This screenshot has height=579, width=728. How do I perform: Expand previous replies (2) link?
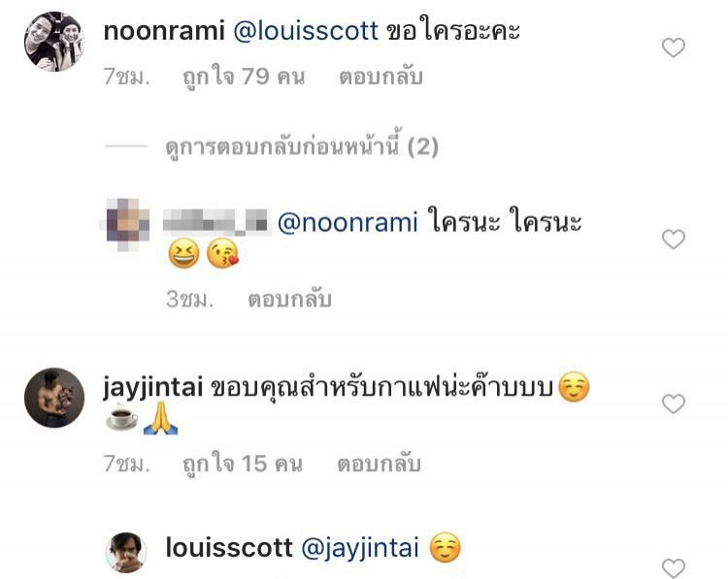[302, 146]
